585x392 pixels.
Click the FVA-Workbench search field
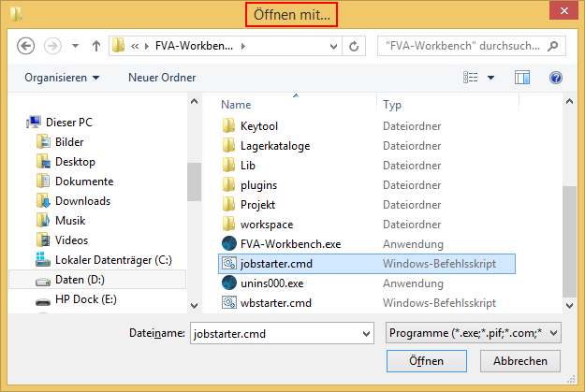pos(463,45)
